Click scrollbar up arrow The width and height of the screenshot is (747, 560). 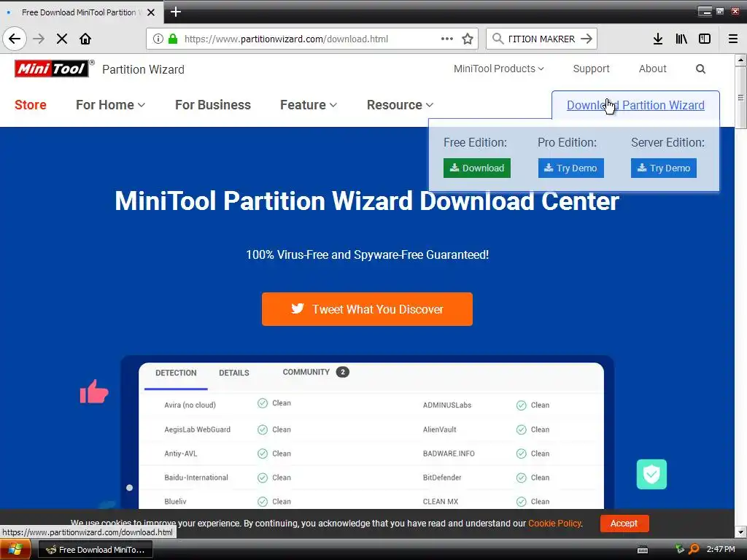(x=740, y=60)
